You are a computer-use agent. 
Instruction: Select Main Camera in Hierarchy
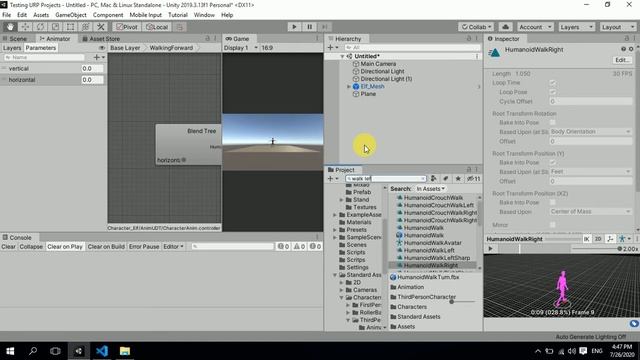click(378, 64)
